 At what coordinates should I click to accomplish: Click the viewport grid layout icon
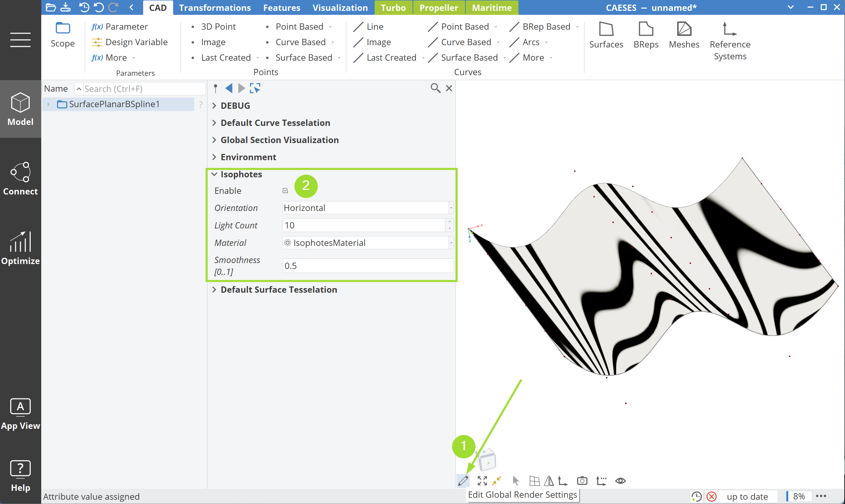pos(534,481)
